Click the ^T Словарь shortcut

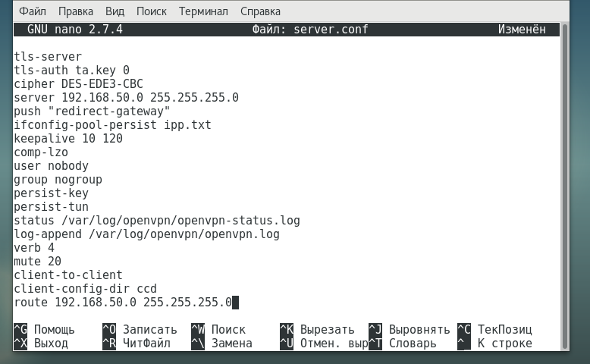[x=403, y=344]
